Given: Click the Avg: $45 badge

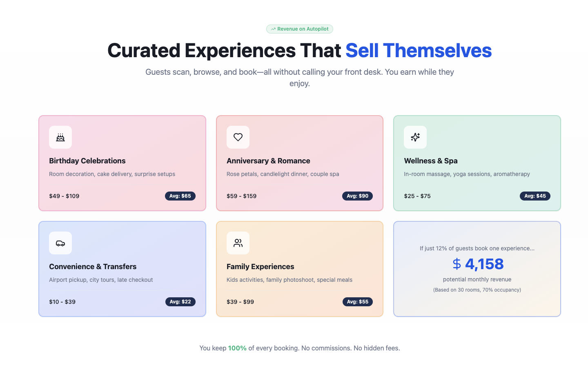Looking at the screenshot, I should click(x=535, y=196).
